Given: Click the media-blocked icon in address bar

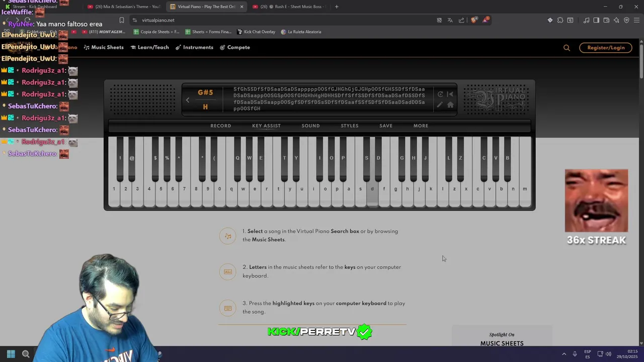Looking at the screenshot, I should pos(439,20).
